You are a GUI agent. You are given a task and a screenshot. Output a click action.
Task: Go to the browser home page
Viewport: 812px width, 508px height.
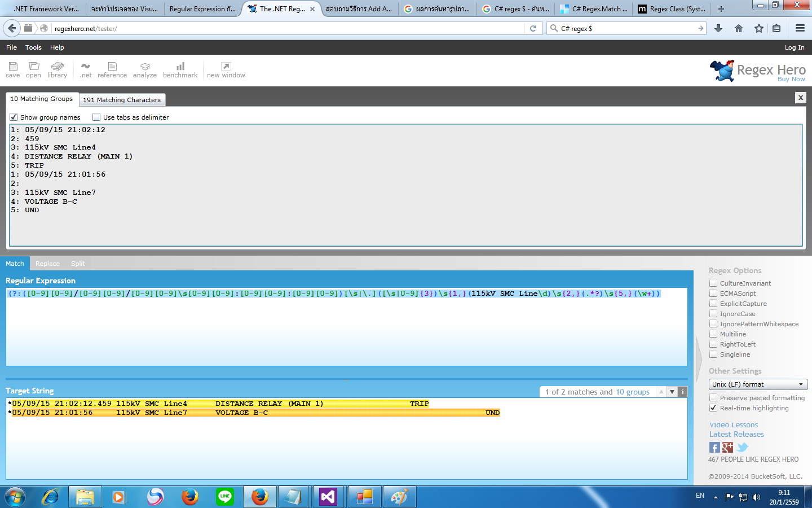click(x=739, y=28)
